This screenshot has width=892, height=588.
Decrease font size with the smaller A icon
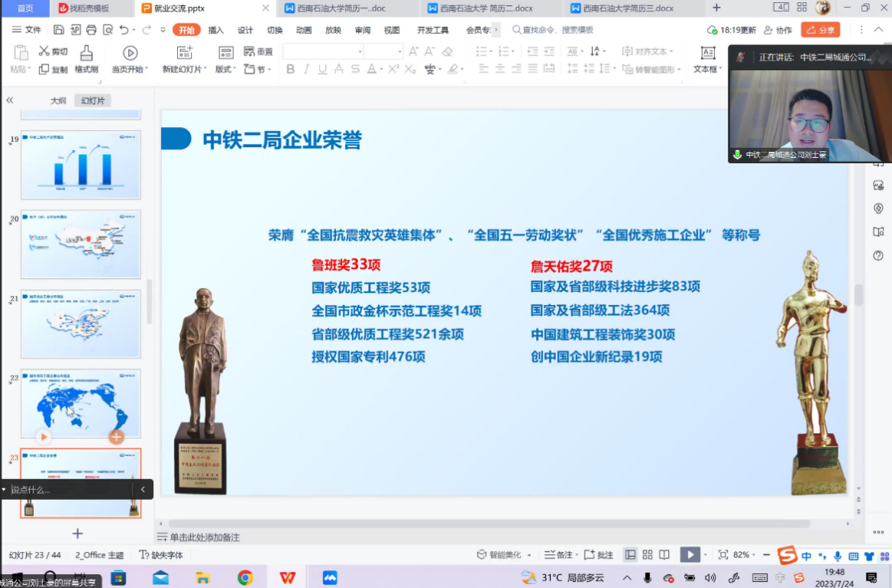coord(430,51)
